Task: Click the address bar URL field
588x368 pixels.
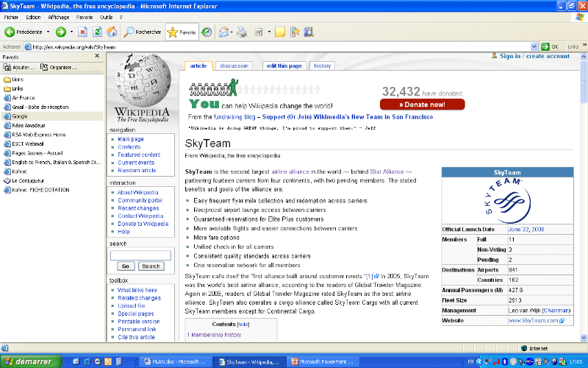Action: tap(277, 47)
